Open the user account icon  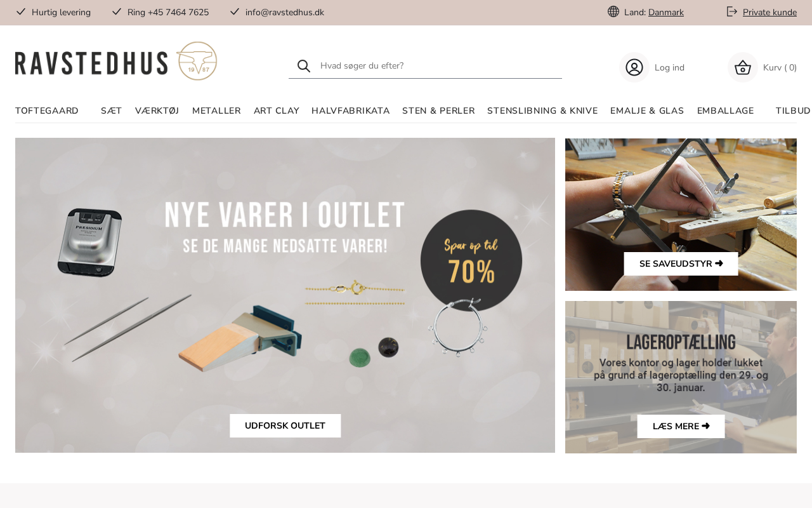[x=634, y=67]
